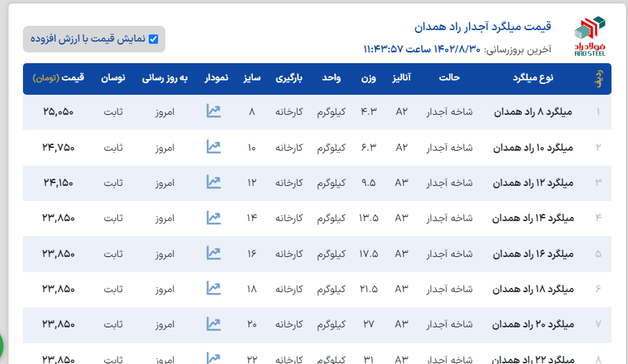Click the page title قیمت میلگرد آجدار راد همدان
This screenshot has width=628, height=364.
click(483, 27)
